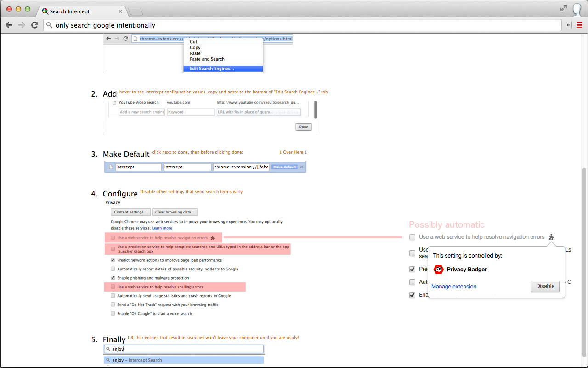Image resolution: width=588 pixels, height=368 pixels.
Task: Open 'Content settings...' button
Action: (130, 212)
